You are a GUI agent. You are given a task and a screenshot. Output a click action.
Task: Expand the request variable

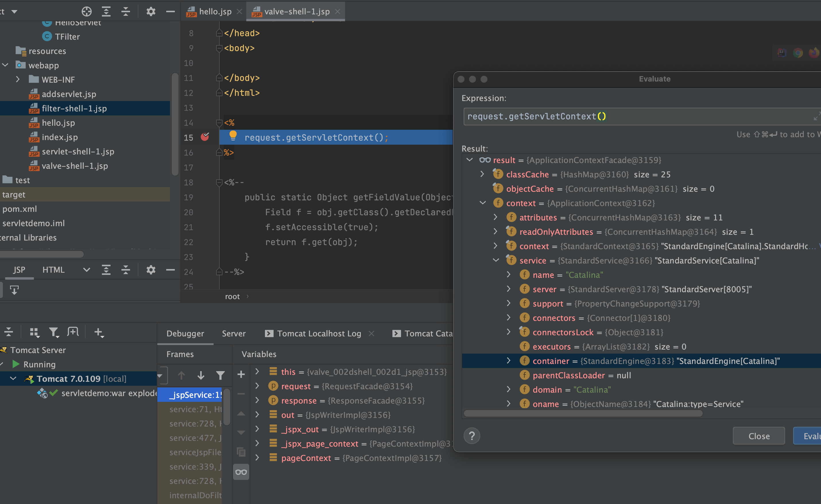[257, 386]
